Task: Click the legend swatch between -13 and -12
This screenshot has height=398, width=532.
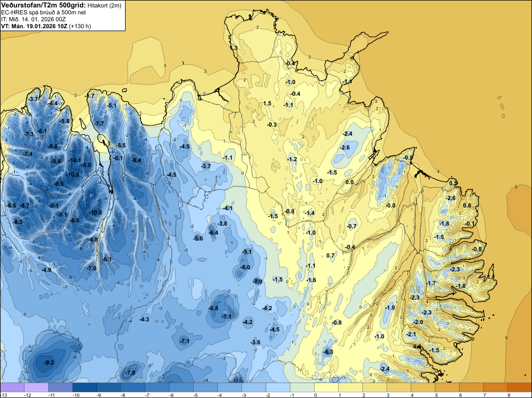Action: click(12, 387)
